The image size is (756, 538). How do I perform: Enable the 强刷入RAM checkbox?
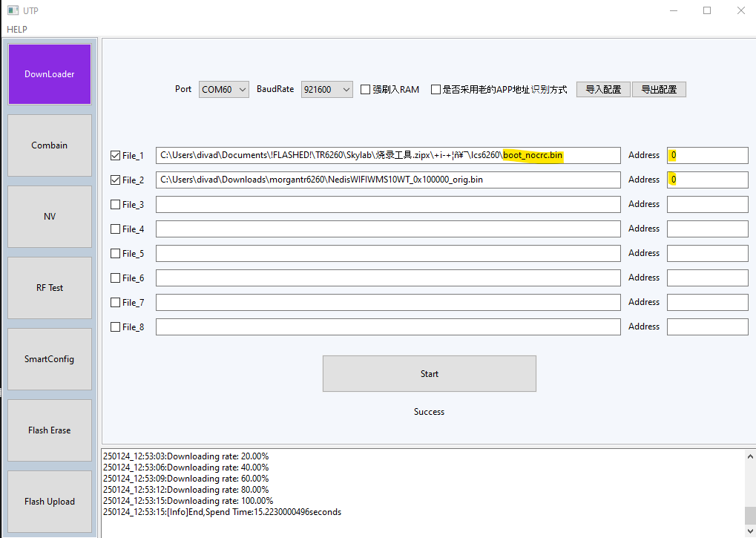(x=366, y=90)
